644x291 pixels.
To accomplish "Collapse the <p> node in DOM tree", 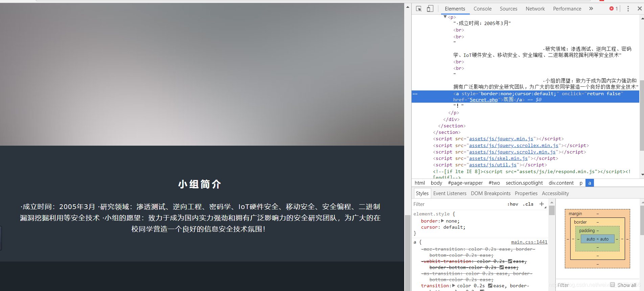I will click(445, 17).
